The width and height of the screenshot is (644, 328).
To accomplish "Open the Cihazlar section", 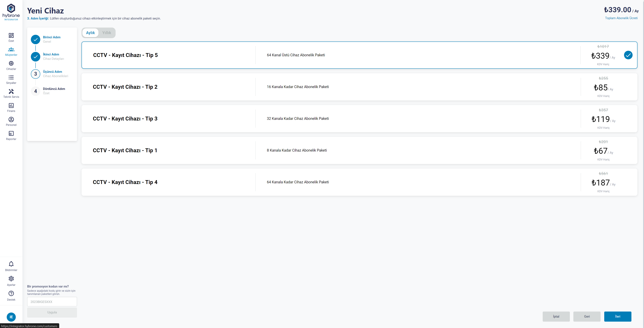I will pos(11,64).
